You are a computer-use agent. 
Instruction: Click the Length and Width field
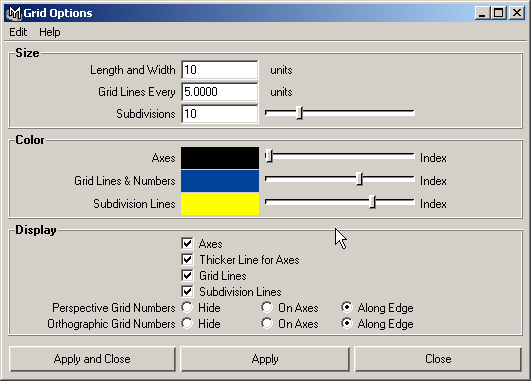220,70
